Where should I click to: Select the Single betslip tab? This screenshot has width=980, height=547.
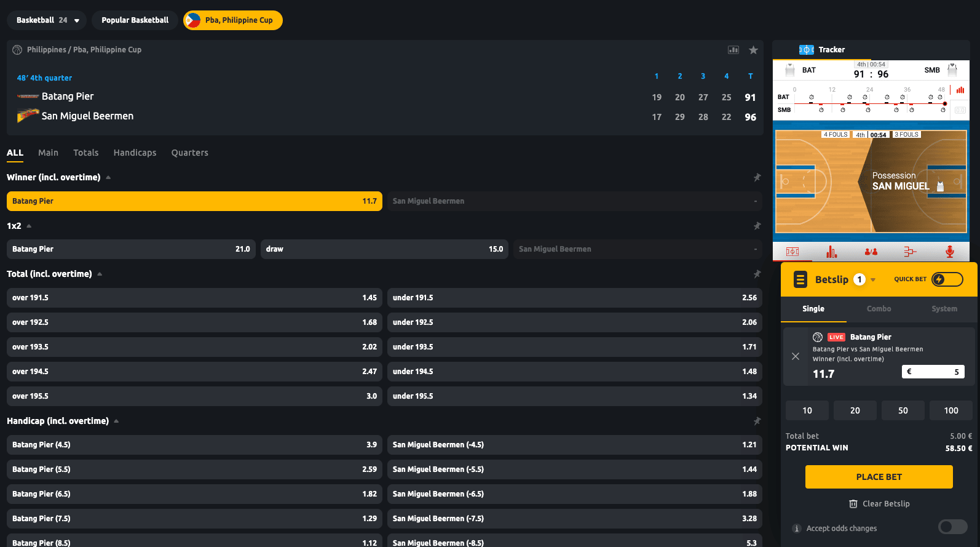pyautogui.click(x=813, y=309)
